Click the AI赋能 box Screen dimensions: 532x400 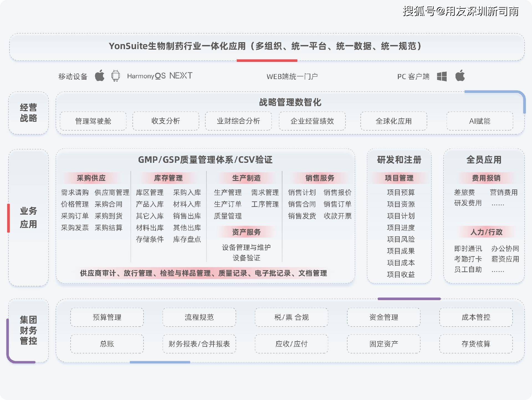point(480,121)
